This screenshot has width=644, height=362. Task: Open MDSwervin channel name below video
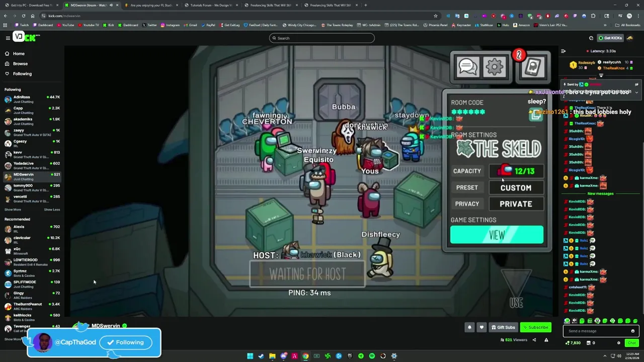click(x=106, y=326)
